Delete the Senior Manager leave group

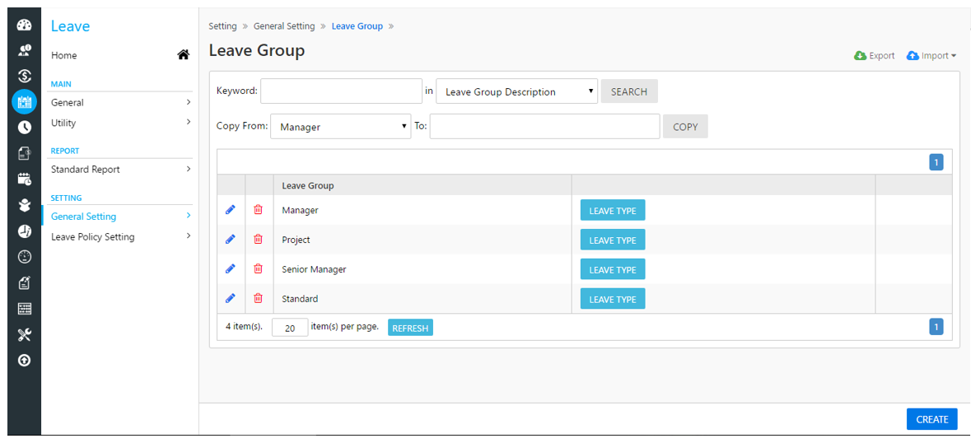(258, 268)
